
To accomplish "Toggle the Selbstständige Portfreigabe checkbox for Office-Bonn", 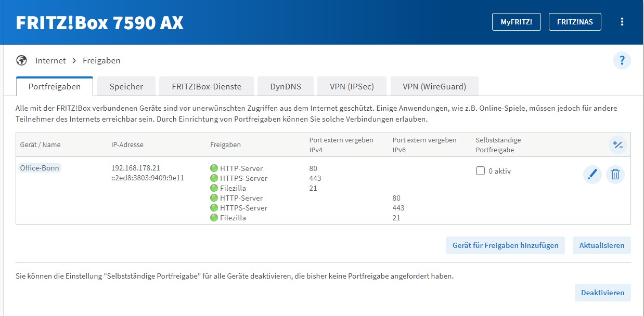I will coord(480,170).
